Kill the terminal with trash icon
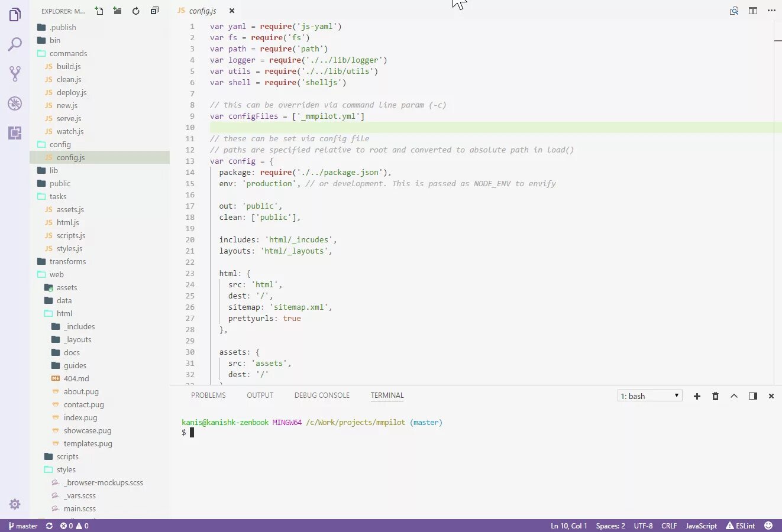This screenshot has height=532, width=782. point(715,396)
